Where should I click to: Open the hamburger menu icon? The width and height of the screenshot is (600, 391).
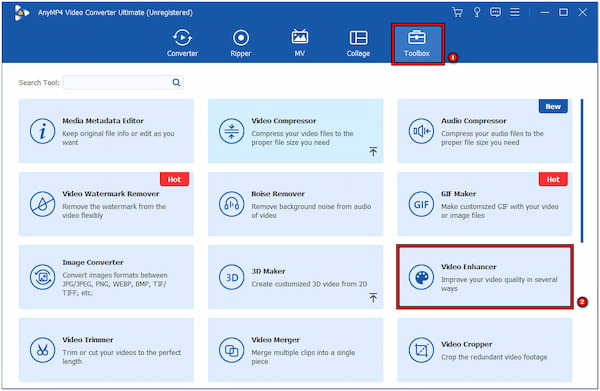[x=515, y=12]
